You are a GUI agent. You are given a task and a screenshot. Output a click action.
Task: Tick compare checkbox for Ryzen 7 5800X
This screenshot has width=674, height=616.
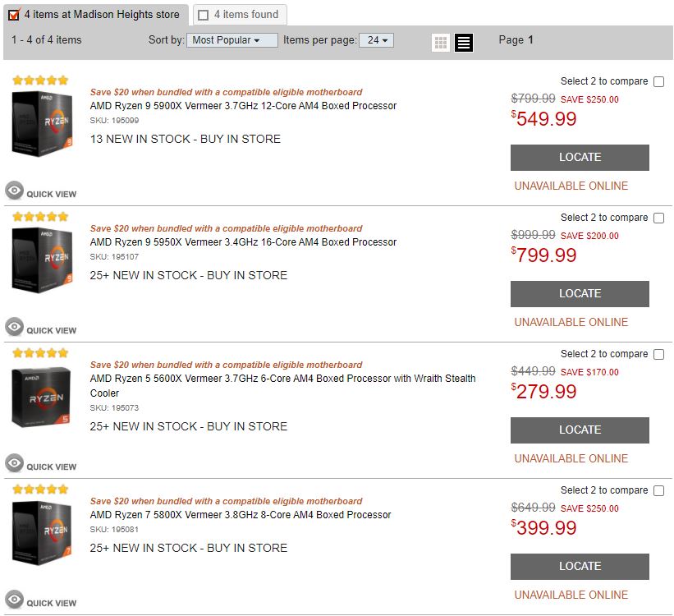(658, 490)
